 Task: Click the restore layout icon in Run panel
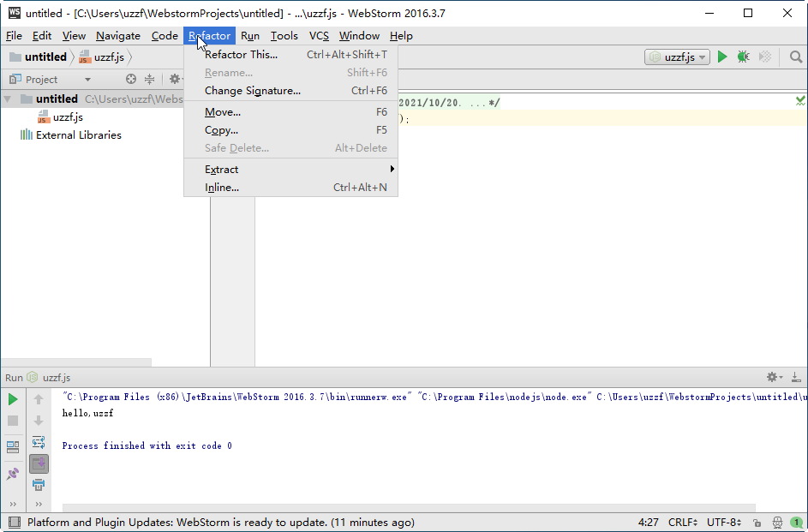[x=13, y=446]
